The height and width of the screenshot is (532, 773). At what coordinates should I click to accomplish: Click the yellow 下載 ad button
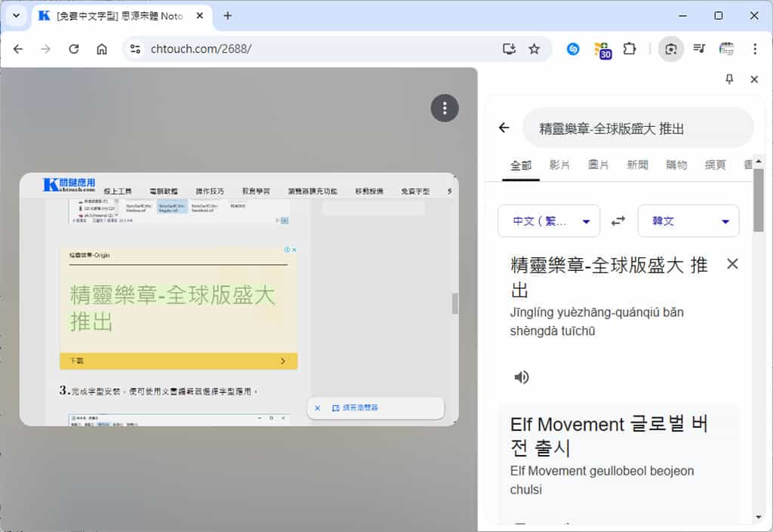tap(178, 361)
